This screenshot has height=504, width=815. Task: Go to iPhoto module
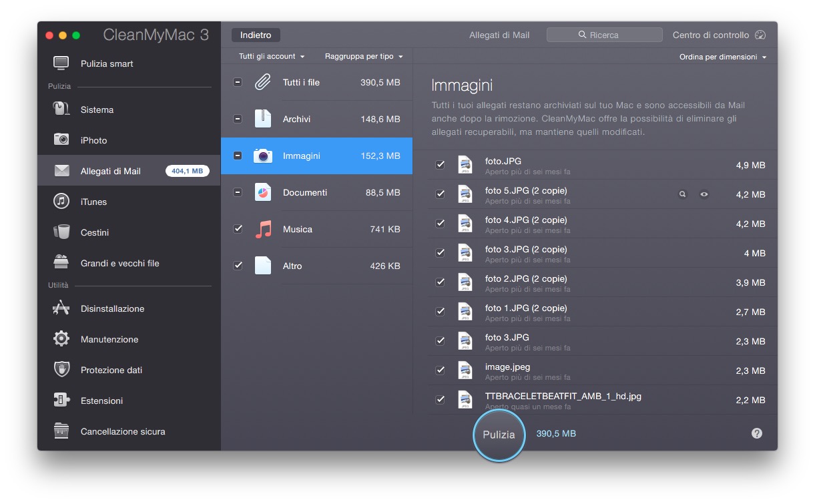tap(129, 140)
